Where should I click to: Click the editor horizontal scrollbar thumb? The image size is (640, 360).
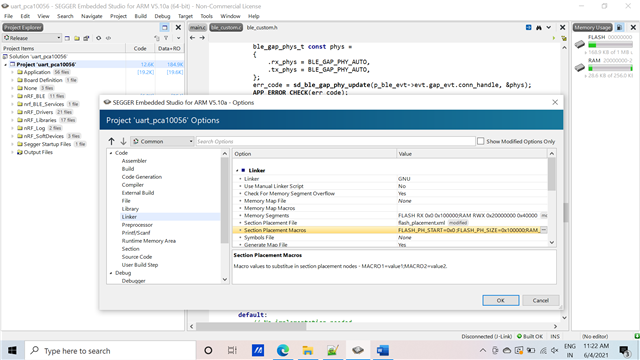click(x=251, y=327)
